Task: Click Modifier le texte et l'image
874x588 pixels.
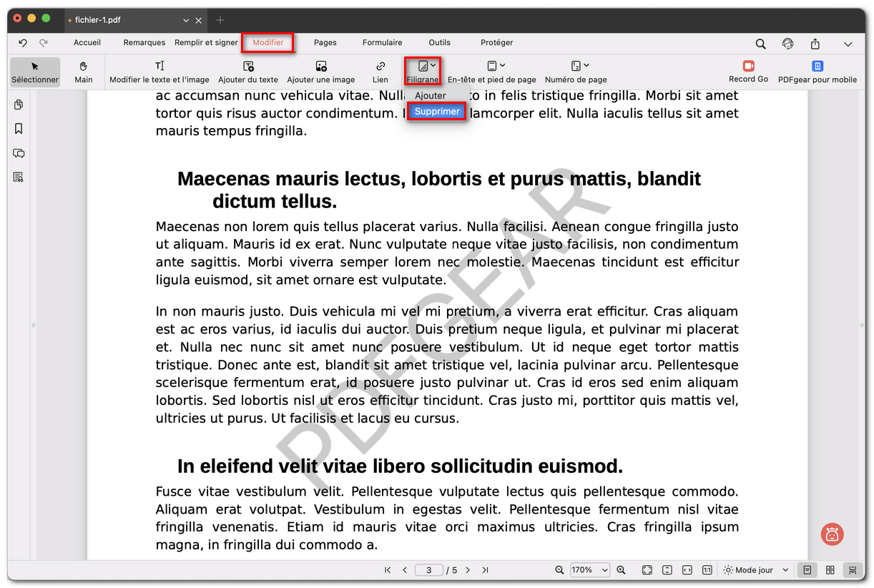Action: click(159, 72)
